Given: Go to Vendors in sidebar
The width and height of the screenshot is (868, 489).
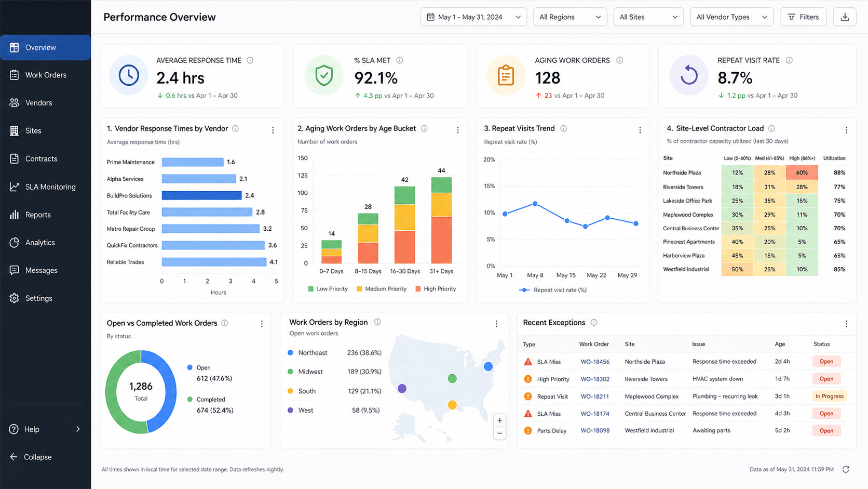Looking at the screenshot, I should pos(45,103).
